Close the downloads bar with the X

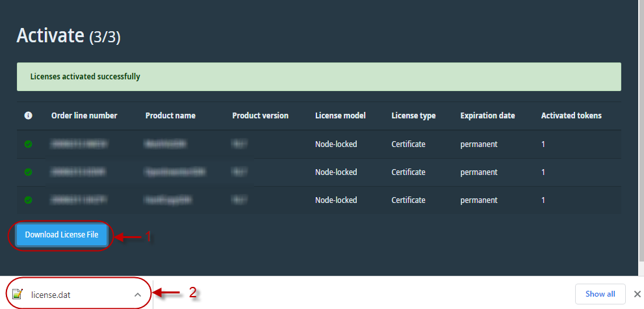coord(637,294)
